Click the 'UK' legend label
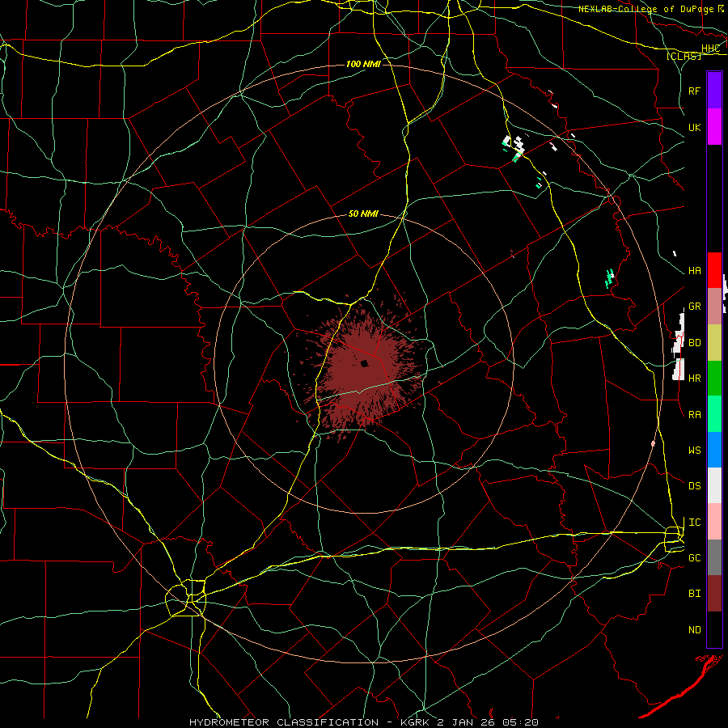Image resolution: width=728 pixels, height=728 pixels. [694, 127]
